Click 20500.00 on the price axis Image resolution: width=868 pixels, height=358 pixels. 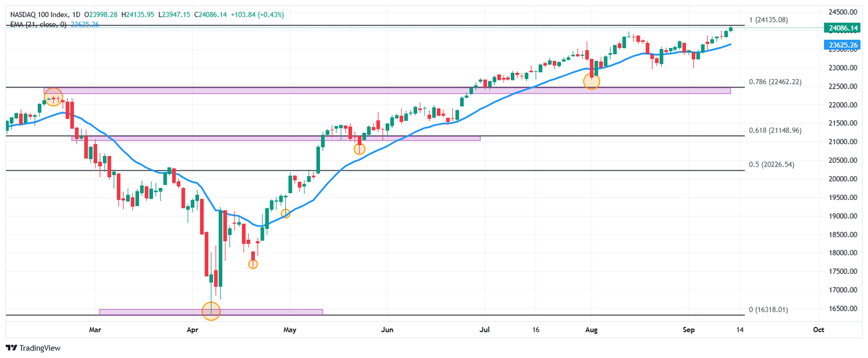[843, 160]
